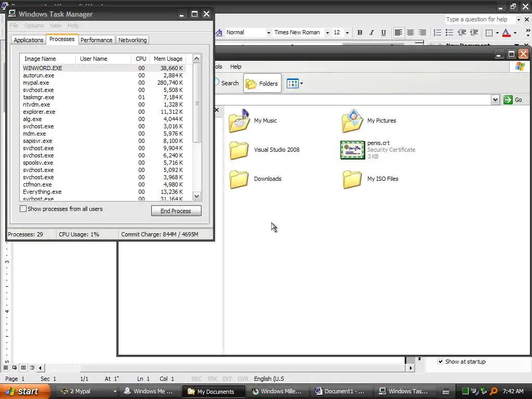Open the Views dropdown arrow in Explorer

point(302,83)
